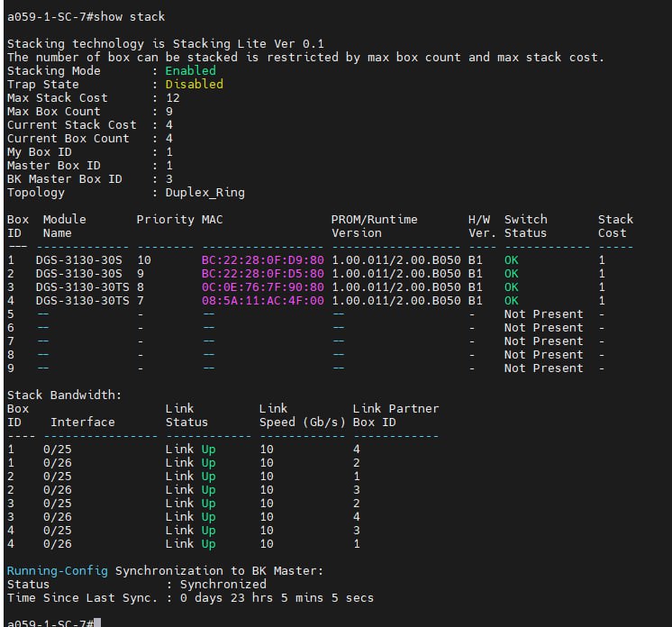
Task: Click 'Not Present' status for box 5
Action: coord(543,314)
